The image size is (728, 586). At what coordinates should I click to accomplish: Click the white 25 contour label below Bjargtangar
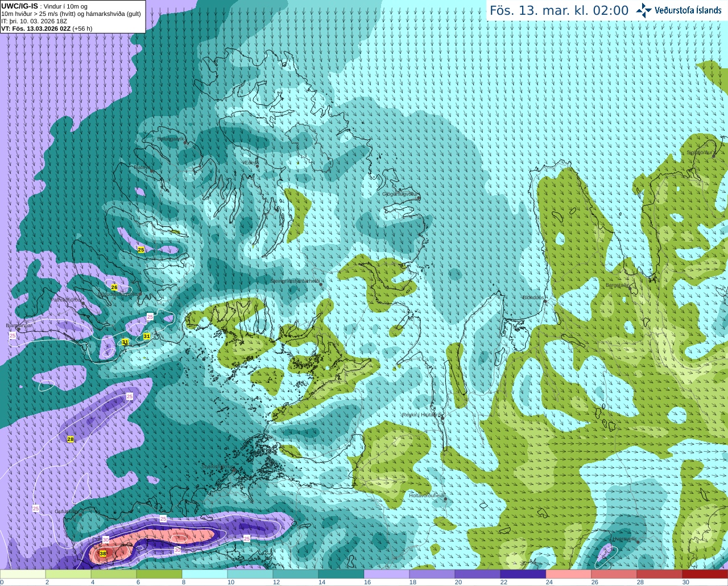coord(13,336)
